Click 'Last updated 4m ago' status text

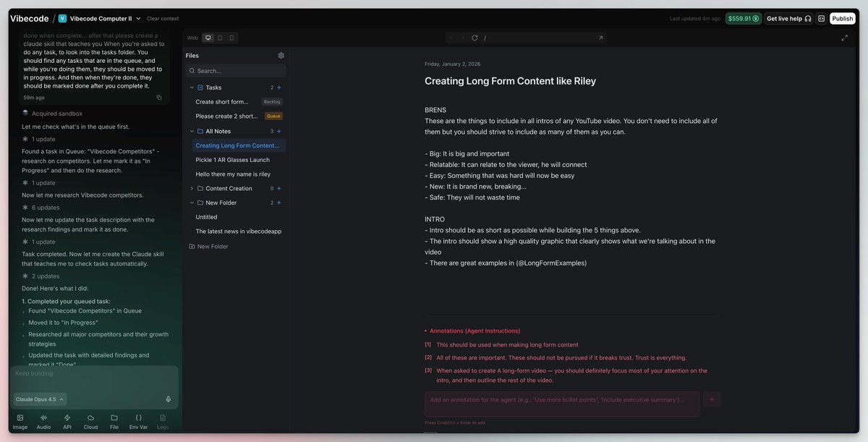point(694,18)
